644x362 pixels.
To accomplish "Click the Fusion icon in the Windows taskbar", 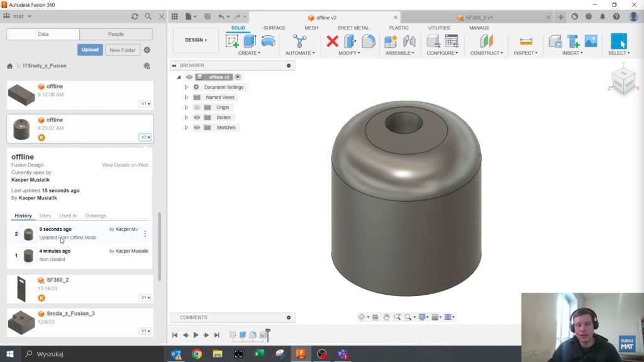I will pyautogui.click(x=301, y=354).
